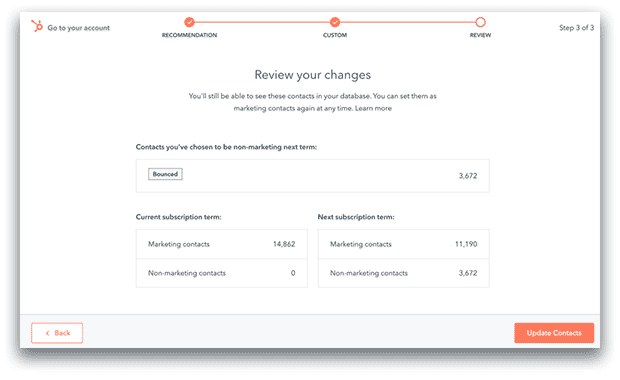620x380 pixels.
Task: Select the Recommendation step checkmark circle
Action: point(189,22)
